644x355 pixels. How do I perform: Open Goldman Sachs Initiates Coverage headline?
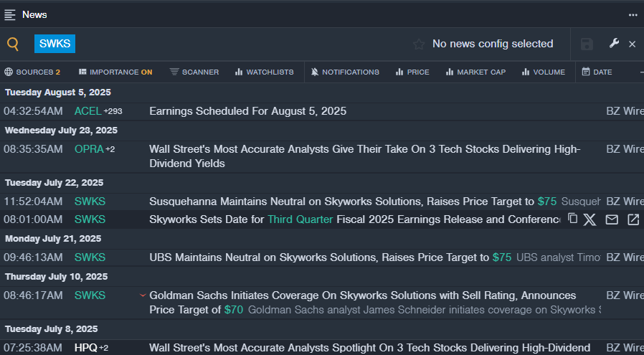(x=363, y=303)
